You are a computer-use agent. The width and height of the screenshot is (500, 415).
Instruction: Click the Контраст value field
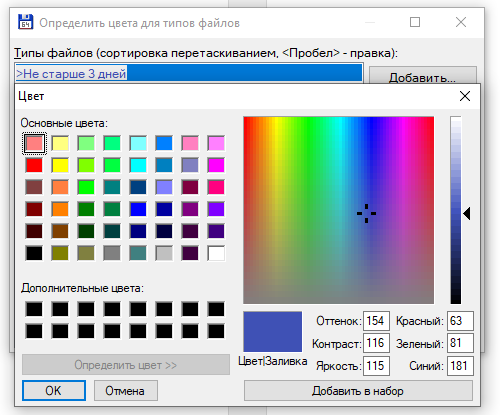click(x=376, y=343)
